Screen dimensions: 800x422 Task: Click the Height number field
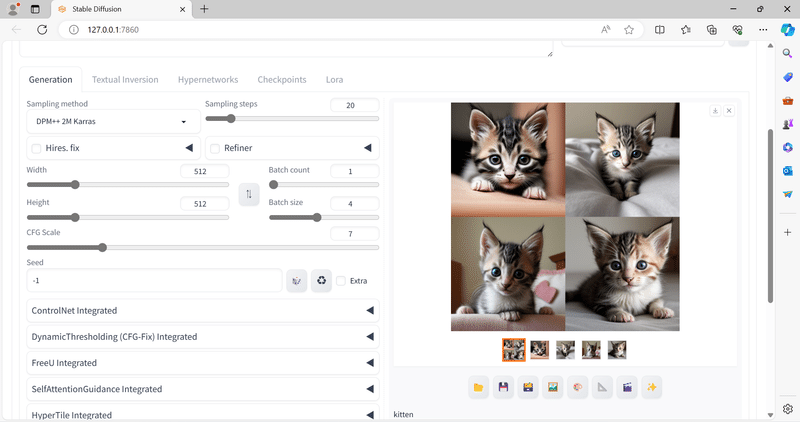pos(205,204)
